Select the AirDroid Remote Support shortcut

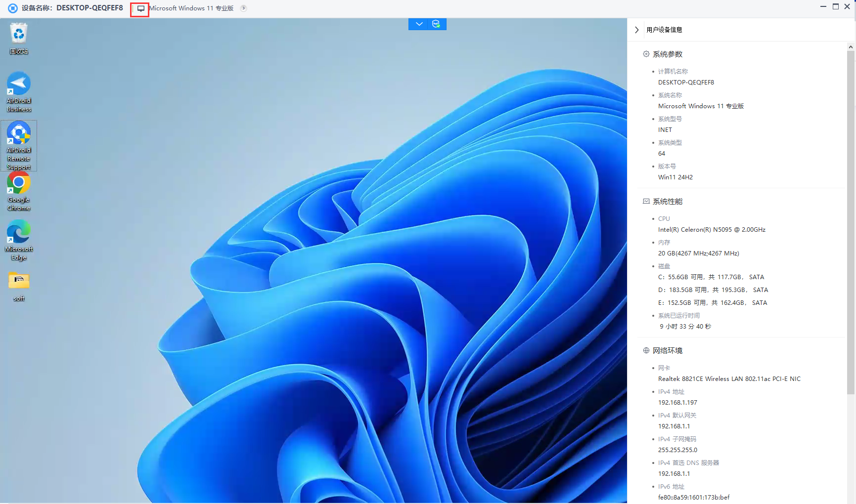19,146
